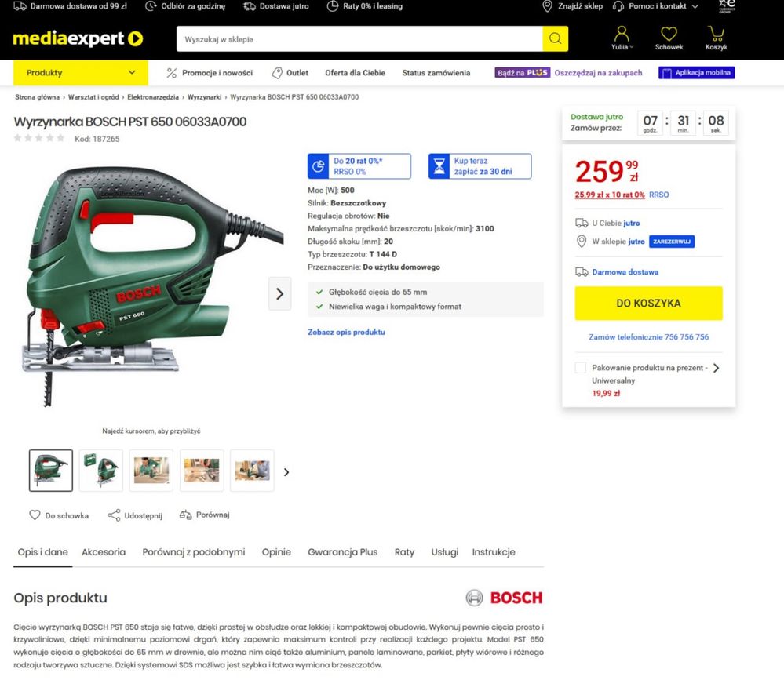Open the Opinie tab
The image size is (784, 691).
point(276,552)
